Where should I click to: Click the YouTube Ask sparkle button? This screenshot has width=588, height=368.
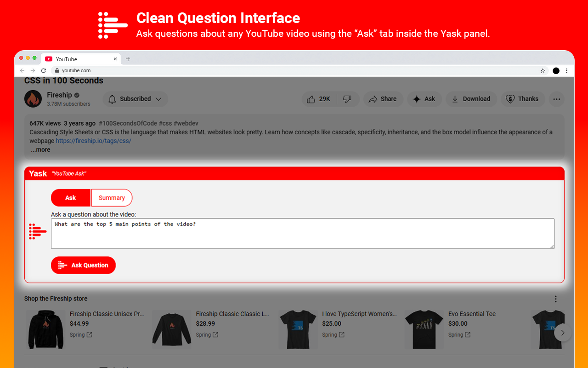point(424,99)
